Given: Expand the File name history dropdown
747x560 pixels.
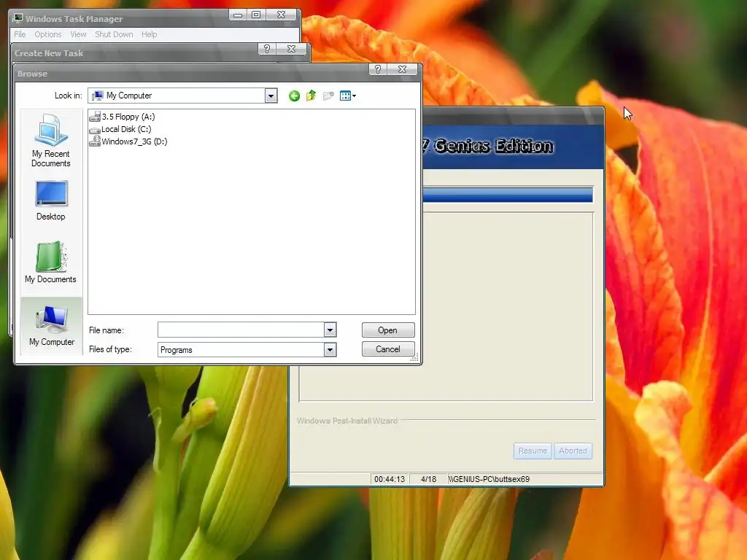Looking at the screenshot, I should click(330, 330).
